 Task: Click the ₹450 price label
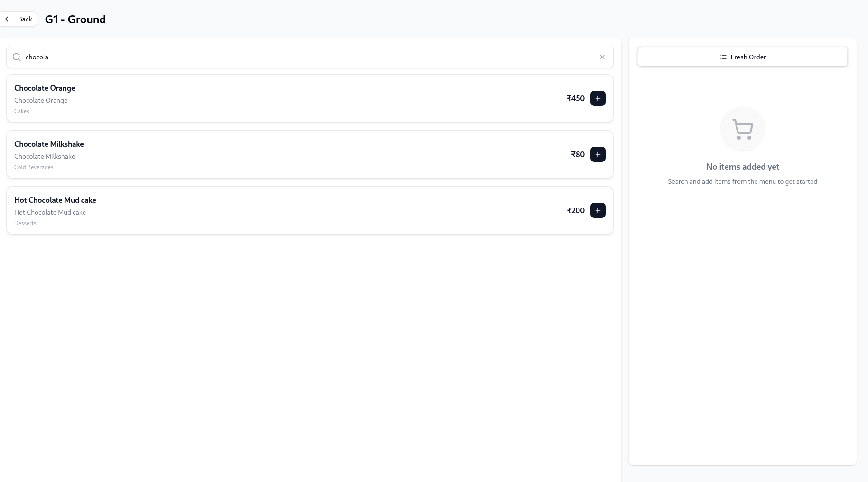point(576,98)
